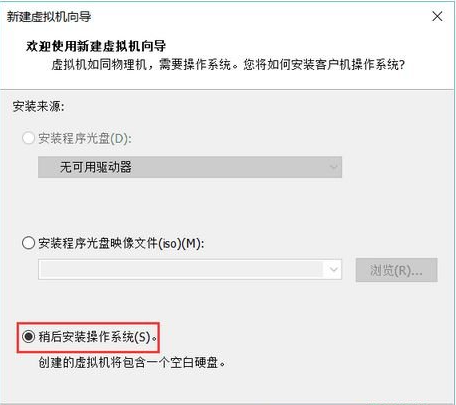Open the 无可用驱动器 drive dropdown
Viewport: 456px width, 405px height.
pos(190,167)
